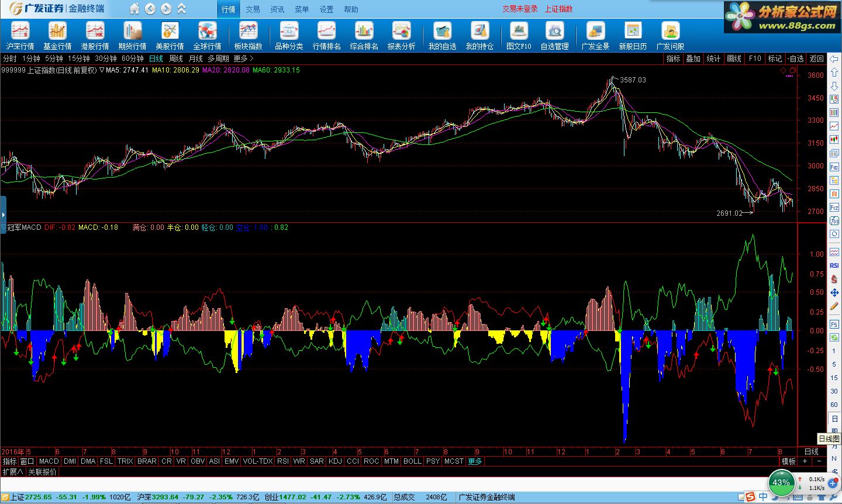Open 模板 template selector
The image size is (842, 504).
pyautogui.click(x=789, y=461)
